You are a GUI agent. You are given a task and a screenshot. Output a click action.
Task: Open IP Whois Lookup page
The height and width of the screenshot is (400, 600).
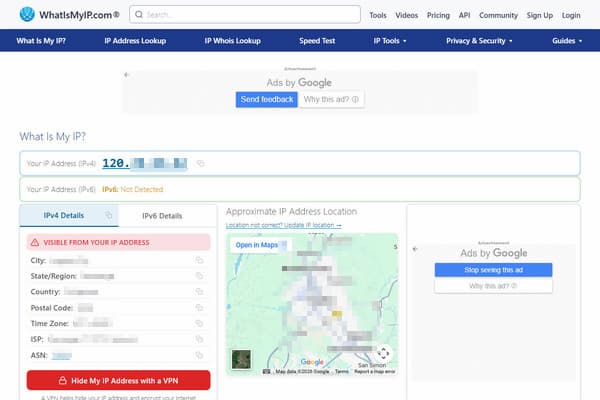(232, 41)
